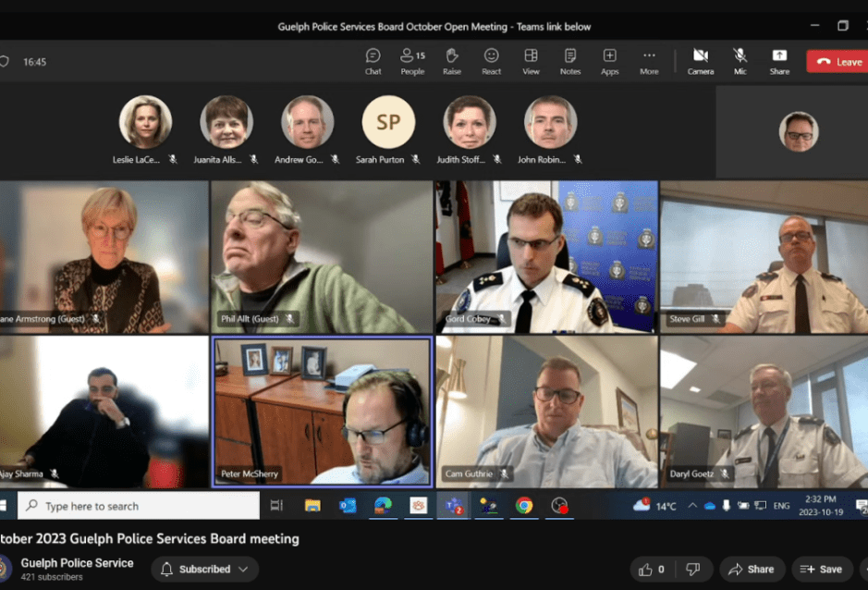
Task: Click the YouTube Share button
Action: pyautogui.click(x=751, y=569)
